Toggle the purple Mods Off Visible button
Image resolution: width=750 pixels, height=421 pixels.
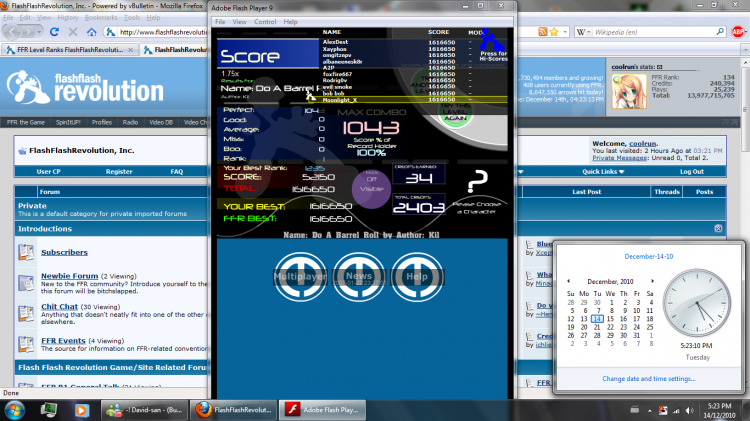(372, 188)
